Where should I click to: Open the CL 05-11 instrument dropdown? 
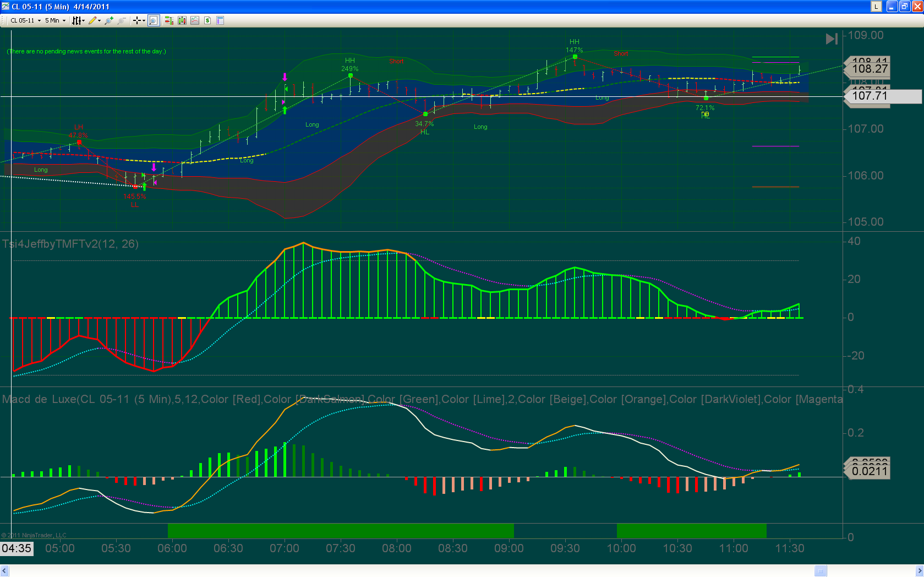coord(25,20)
